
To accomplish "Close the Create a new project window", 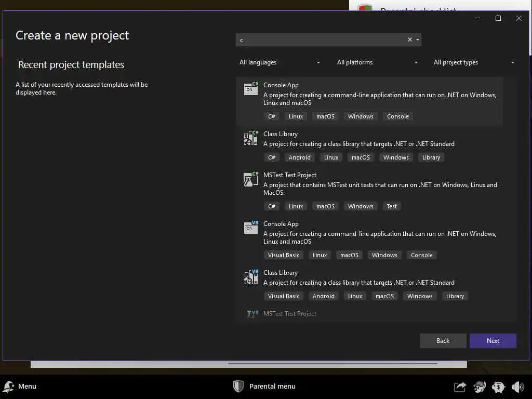I will (519, 18).
